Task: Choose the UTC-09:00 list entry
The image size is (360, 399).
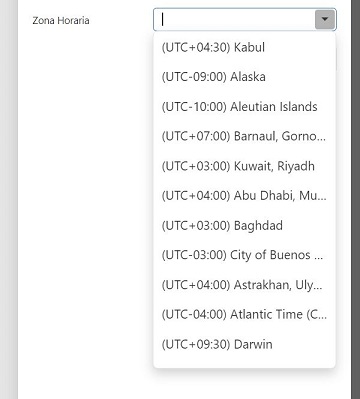Action: (x=244, y=77)
